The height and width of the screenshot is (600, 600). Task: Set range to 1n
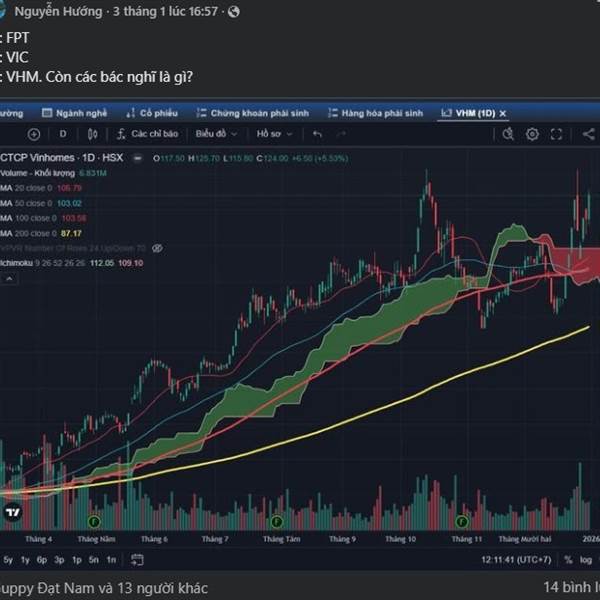[x=111, y=560]
